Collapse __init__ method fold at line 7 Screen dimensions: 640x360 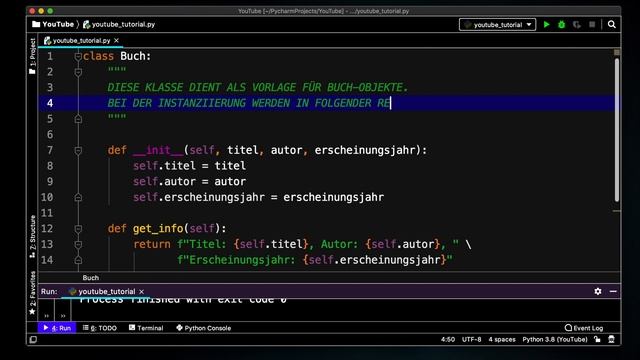[x=78, y=151]
